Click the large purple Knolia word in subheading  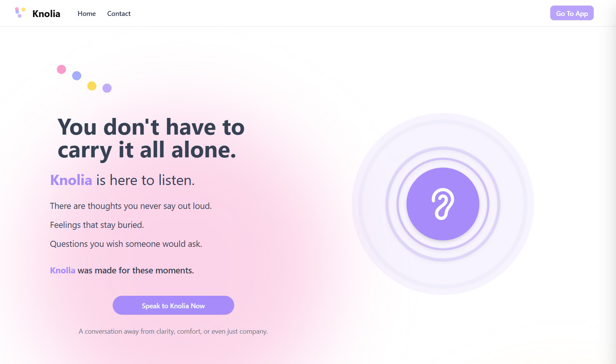(x=71, y=180)
